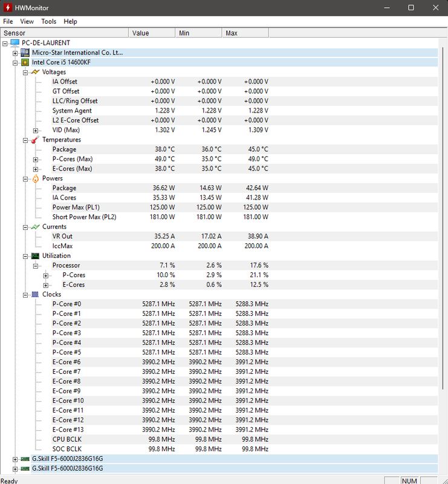Click the Voltages lightning icon

click(35, 72)
